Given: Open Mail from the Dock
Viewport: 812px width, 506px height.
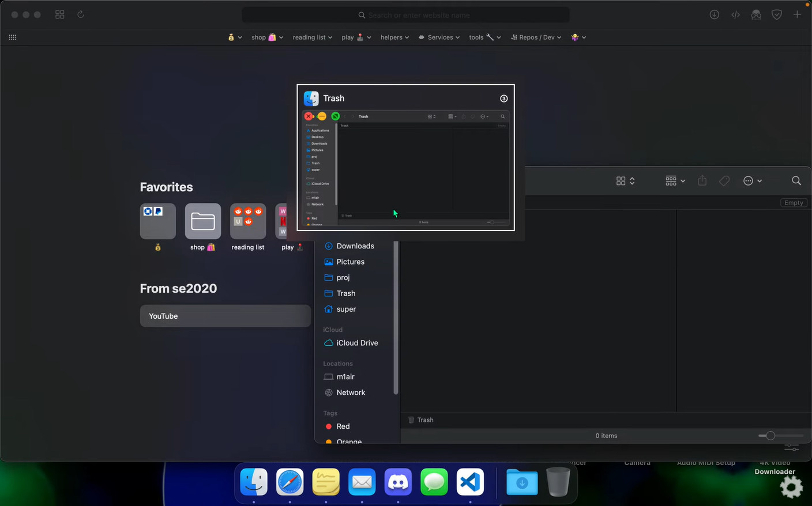Looking at the screenshot, I should point(362,482).
